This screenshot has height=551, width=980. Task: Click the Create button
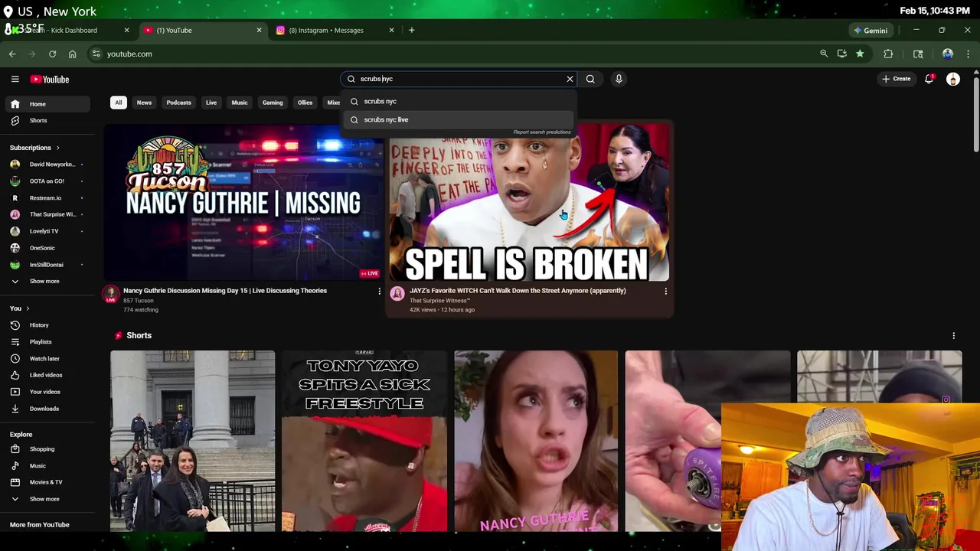[897, 79]
